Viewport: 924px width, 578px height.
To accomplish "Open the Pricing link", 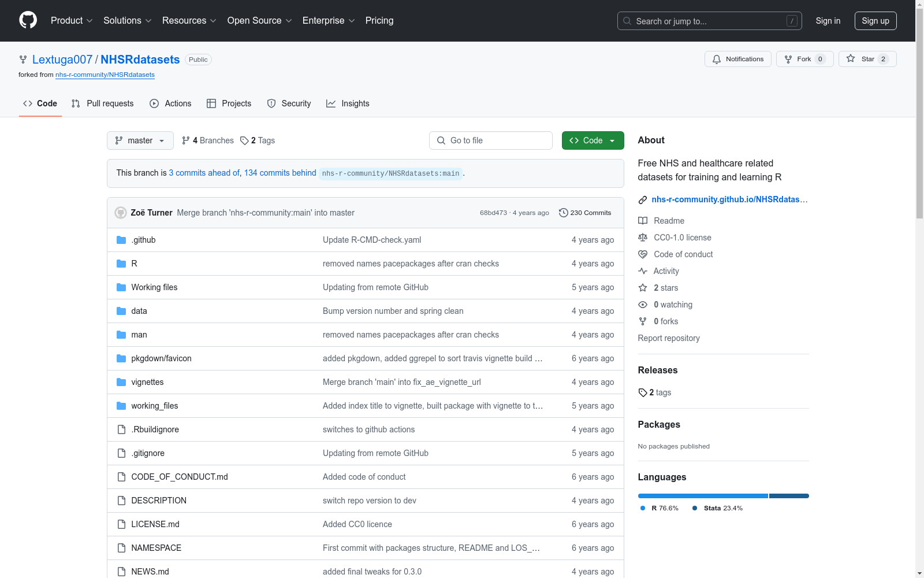I will [x=379, y=20].
